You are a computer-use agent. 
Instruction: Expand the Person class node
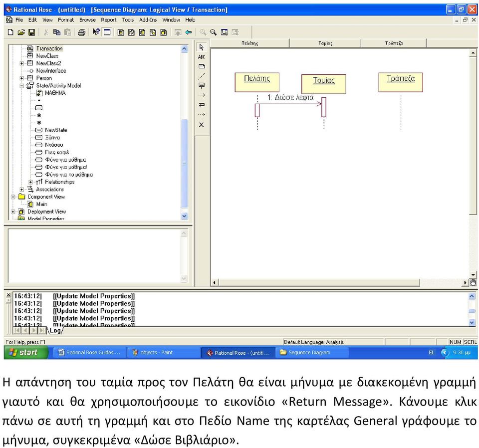21,78
